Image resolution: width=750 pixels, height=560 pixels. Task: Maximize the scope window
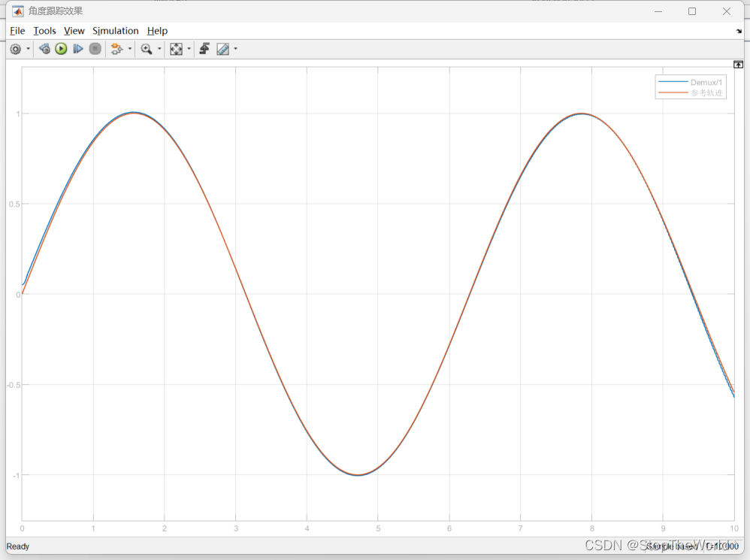click(x=692, y=11)
